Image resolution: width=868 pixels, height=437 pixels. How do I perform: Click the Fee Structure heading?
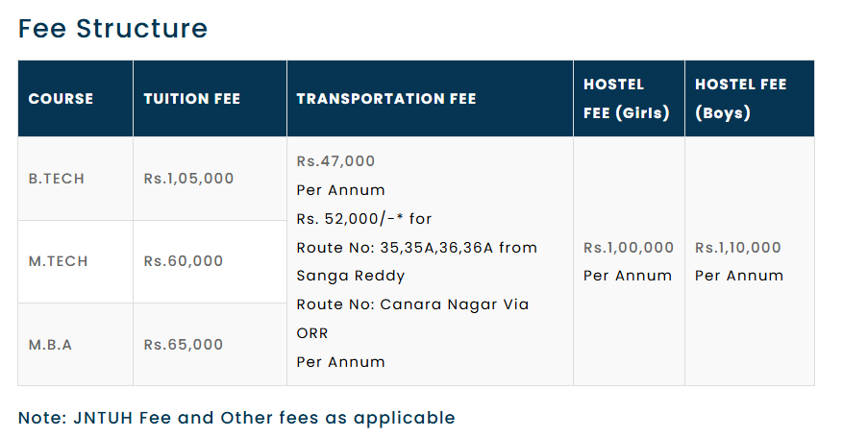(x=112, y=29)
